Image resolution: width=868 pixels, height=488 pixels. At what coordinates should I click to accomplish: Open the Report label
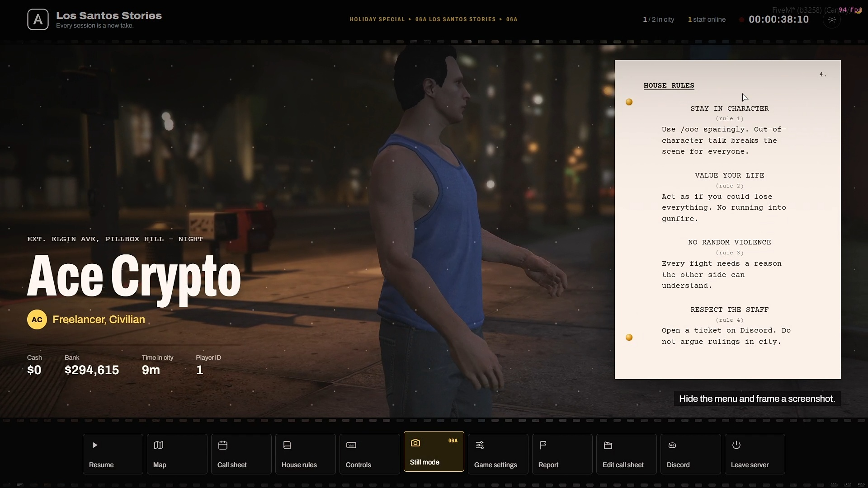[x=548, y=465]
